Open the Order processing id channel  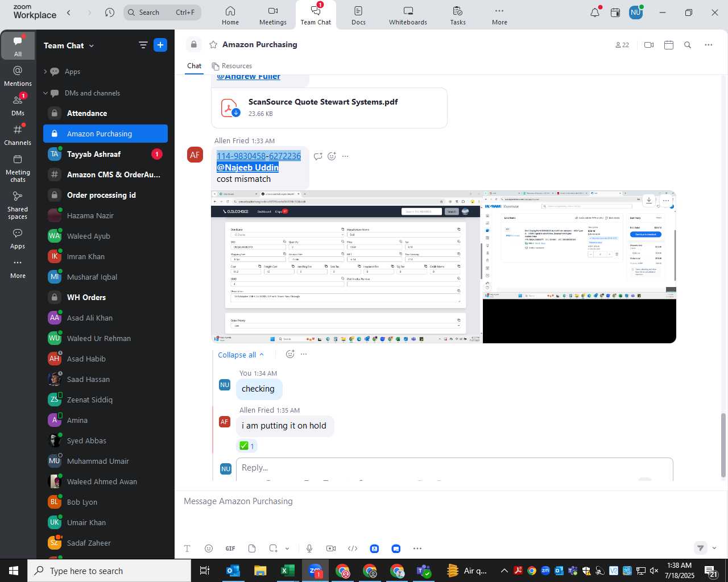click(x=105, y=195)
